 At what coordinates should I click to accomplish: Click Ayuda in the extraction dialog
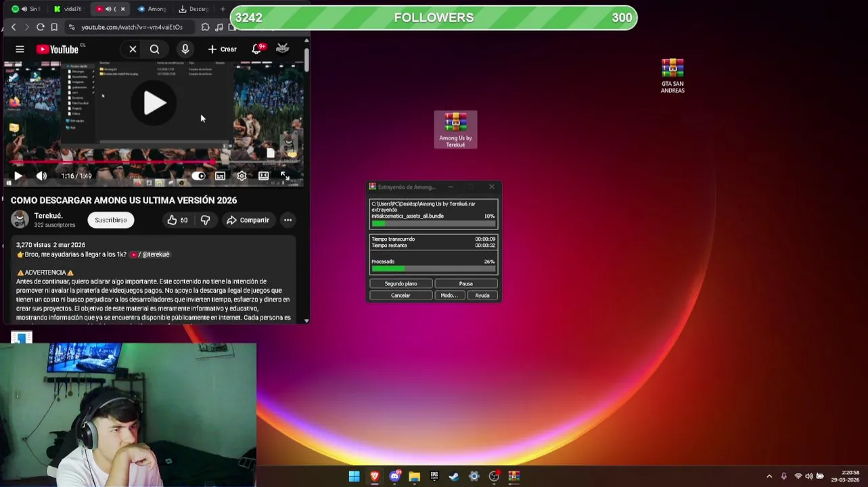click(x=482, y=296)
